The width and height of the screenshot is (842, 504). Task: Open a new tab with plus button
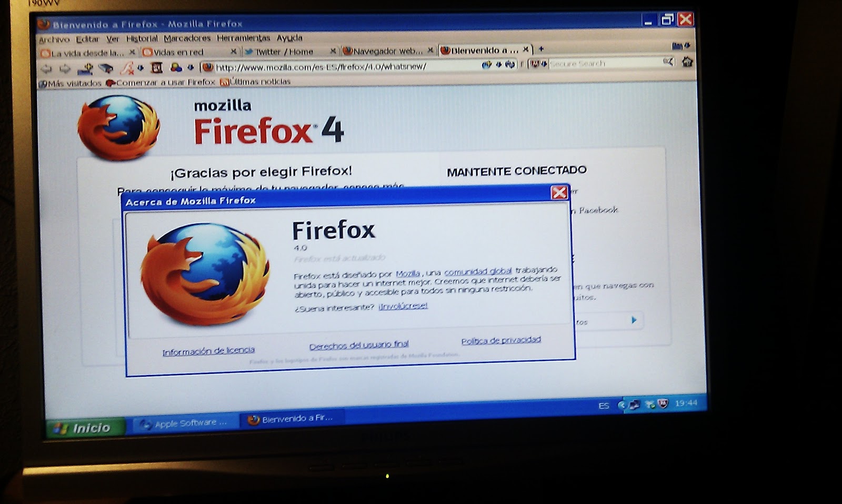pos(540,49)
